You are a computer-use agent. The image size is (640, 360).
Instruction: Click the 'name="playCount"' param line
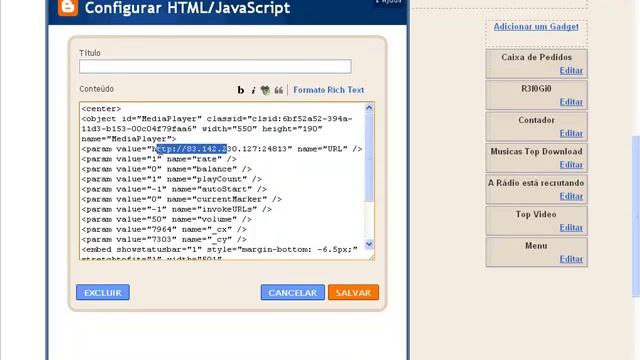[x=171, y=179]
